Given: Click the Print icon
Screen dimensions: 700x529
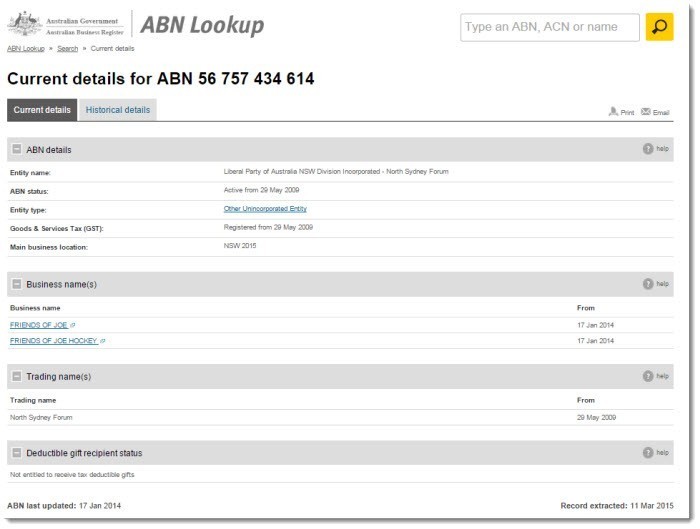Looking at the screenshot, I should point(613,112).
